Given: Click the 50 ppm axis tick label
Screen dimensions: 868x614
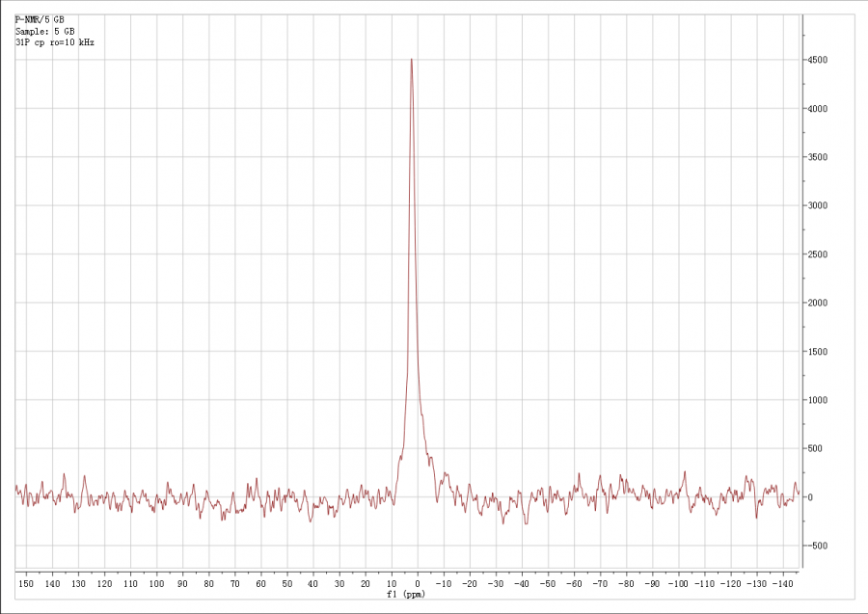Looking at the screenshot, I should coord(286,583).
